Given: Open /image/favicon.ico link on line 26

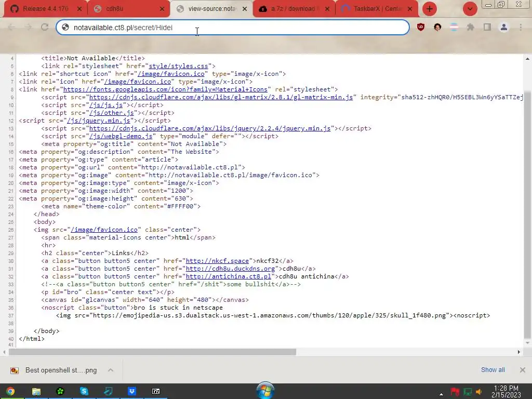Looking at the screenshot, I should pyautogui.click(x=104, y=229).
